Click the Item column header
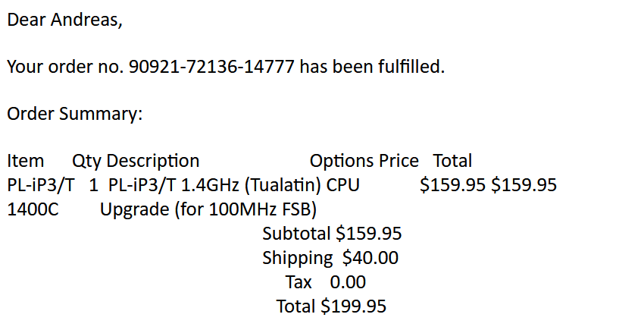The width and height of the screenshot is (644, 330). 26,161
